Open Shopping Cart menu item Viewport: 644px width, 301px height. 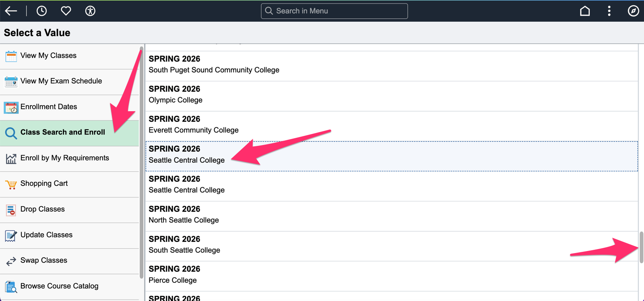click(69, 185)
